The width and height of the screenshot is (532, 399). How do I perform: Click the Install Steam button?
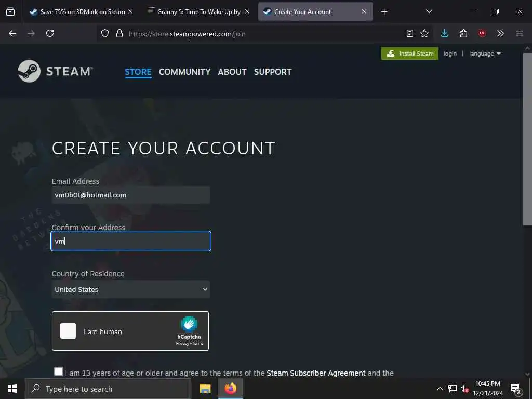tap(410, 54)
